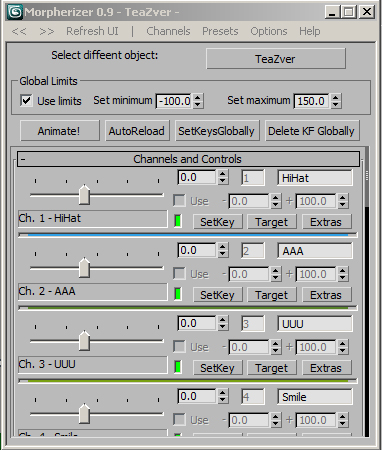Image resolution: width=382 pixels, height=450 pixels.
Task: Click the AutoReload button
Action: tap(137, 131)
